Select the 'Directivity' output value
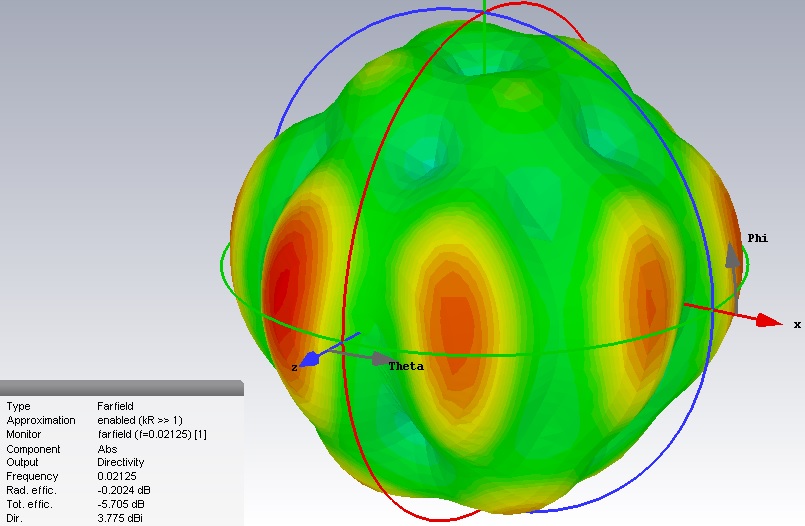805x526 pixels. 121,462
